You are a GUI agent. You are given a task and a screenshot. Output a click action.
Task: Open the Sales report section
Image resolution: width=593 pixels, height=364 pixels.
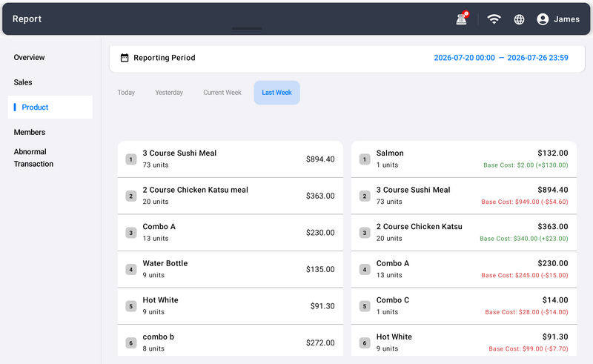(23, 82)
